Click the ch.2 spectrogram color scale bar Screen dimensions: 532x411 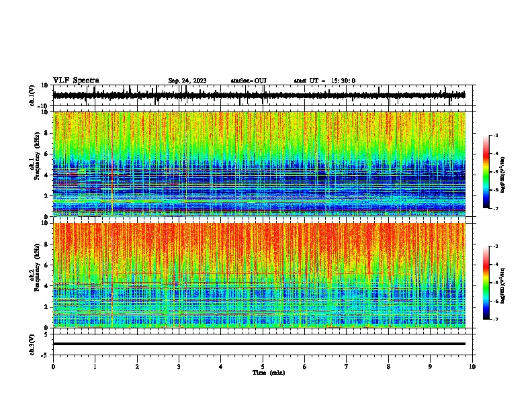click(x=486, y=283)
